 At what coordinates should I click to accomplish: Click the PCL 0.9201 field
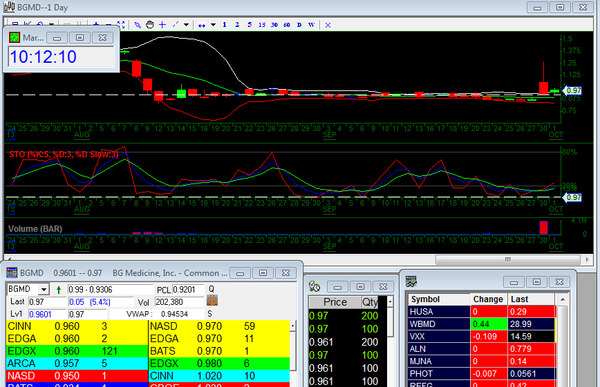coord(189,289)
